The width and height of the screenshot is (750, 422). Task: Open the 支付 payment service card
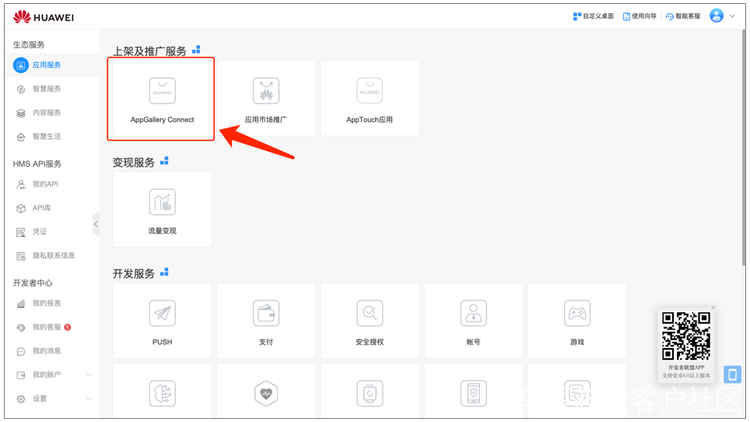click(x=266, y=321)
